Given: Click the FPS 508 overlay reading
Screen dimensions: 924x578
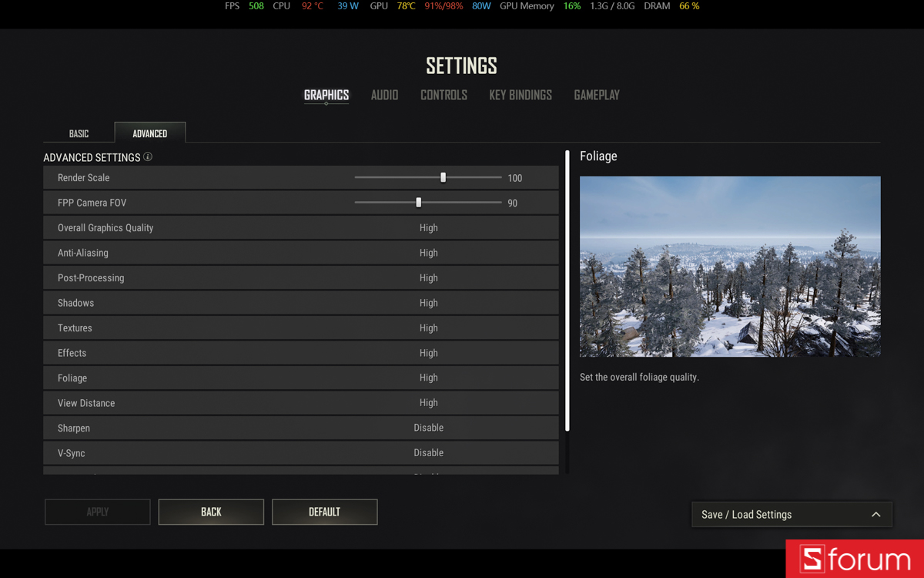Looking at the screenshot, I should coord(256,6).
